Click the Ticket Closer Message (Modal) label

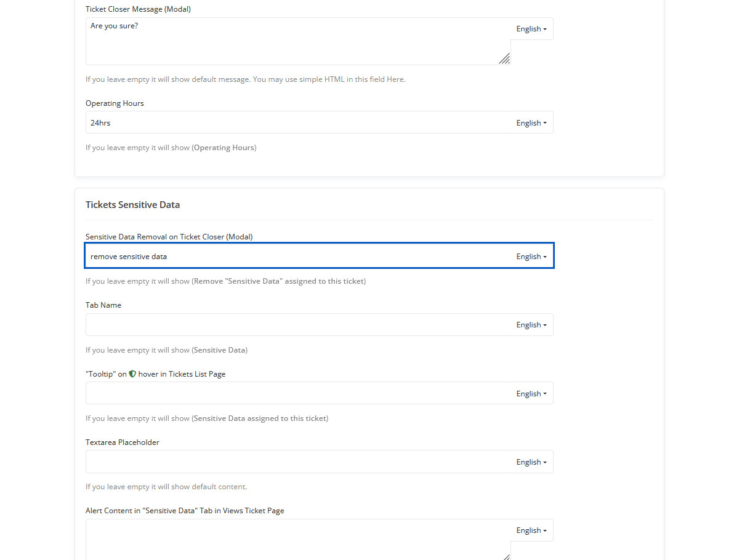point(138,9)
